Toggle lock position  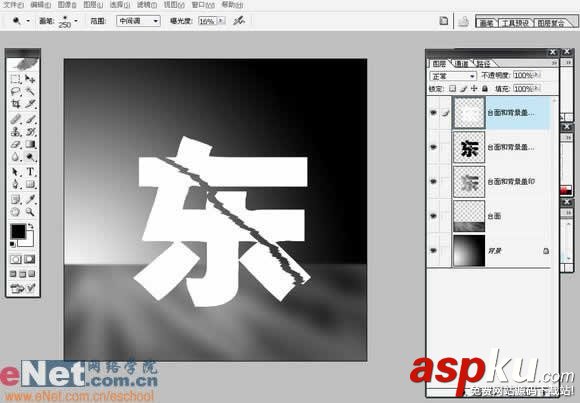pos(474,89)
